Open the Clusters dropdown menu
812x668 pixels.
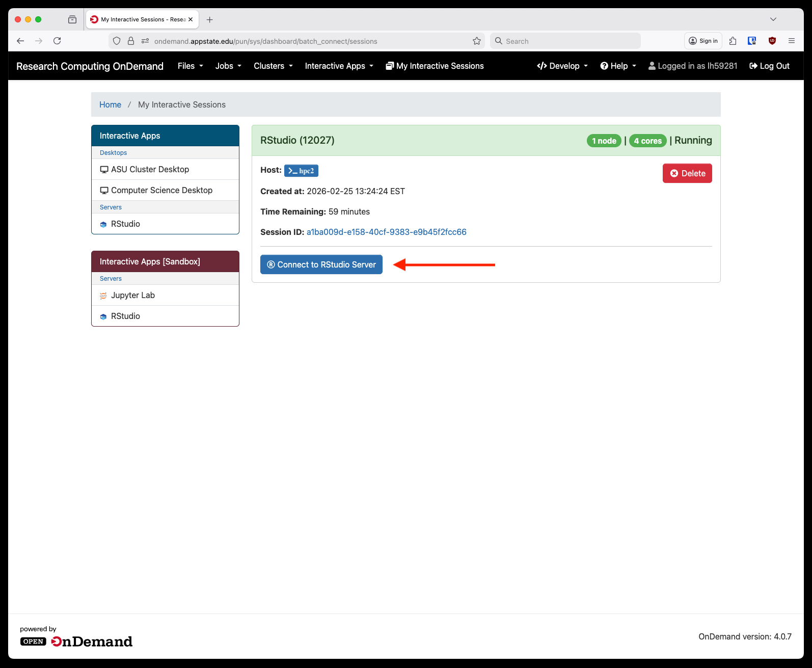[273, 66]
